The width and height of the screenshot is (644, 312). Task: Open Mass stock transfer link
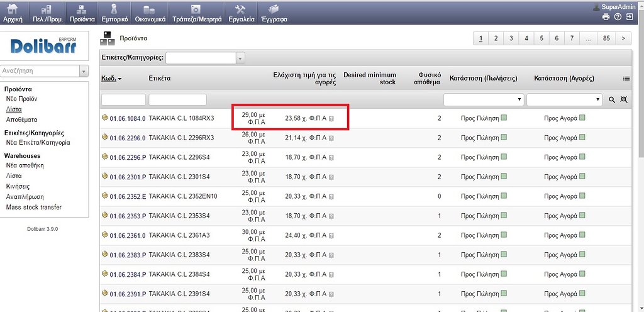[34, 208]
